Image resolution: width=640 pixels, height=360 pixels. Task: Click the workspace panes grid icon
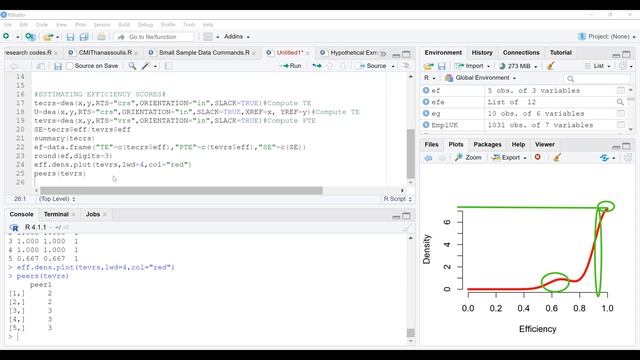(208, 37)
